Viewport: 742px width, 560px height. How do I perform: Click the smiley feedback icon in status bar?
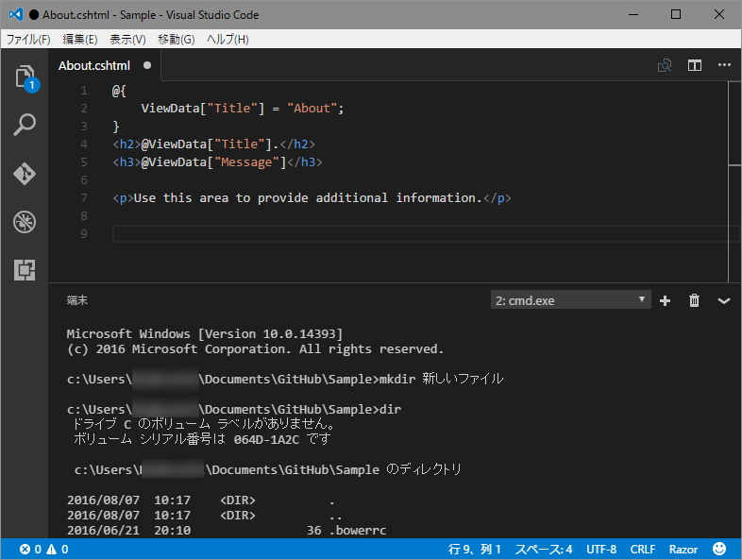click(x=719, y=549)
